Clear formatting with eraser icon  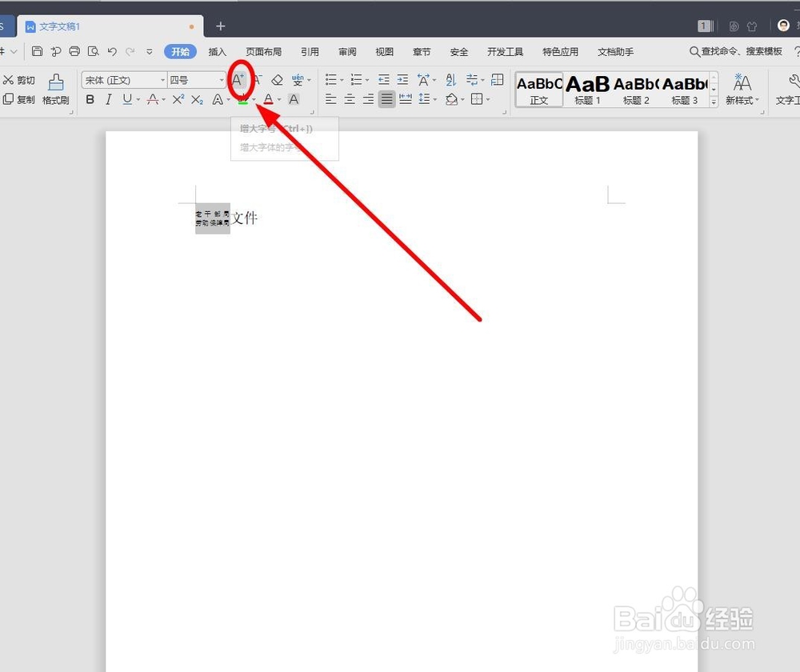tap(277, 79)
